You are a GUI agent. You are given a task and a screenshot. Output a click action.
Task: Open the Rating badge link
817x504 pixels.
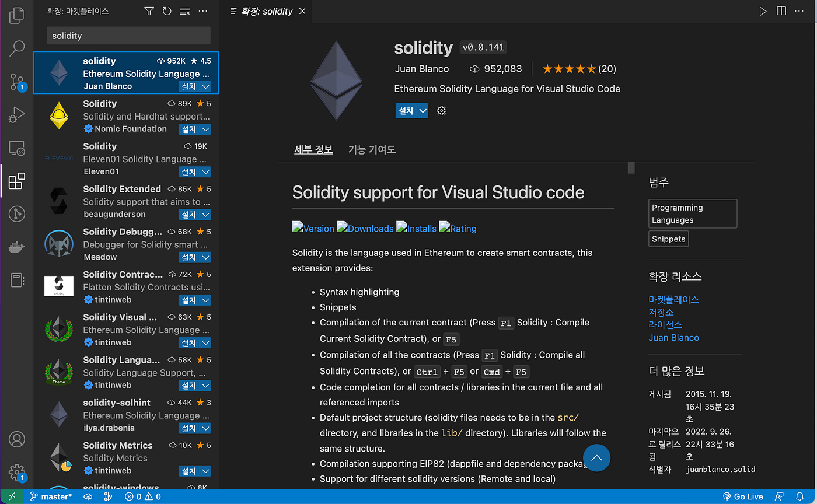point(458,228)
